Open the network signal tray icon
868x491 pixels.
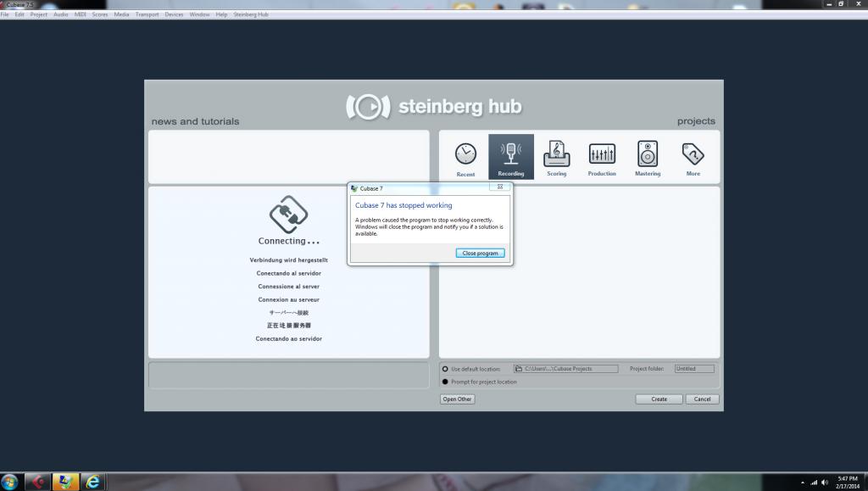tap(813, 483)
